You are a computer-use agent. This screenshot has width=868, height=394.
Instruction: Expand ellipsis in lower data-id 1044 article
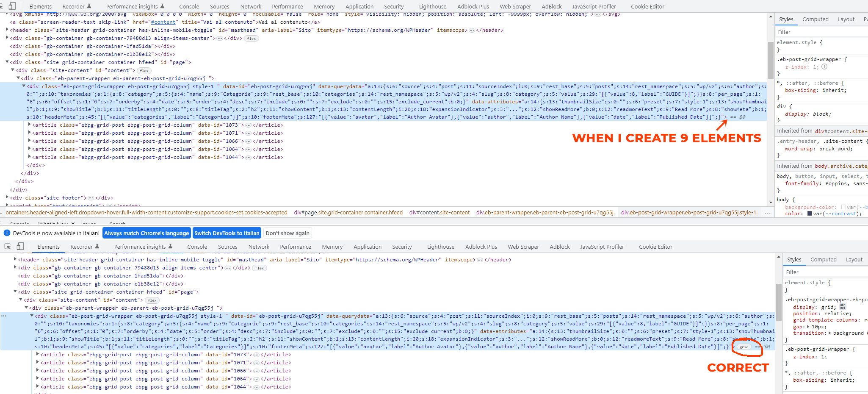coord(257,387)
